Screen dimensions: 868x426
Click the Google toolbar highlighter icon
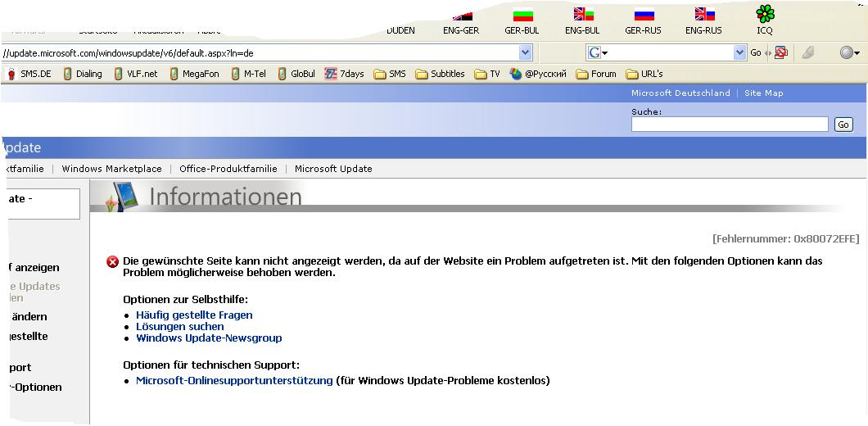[x=807, y=52]
